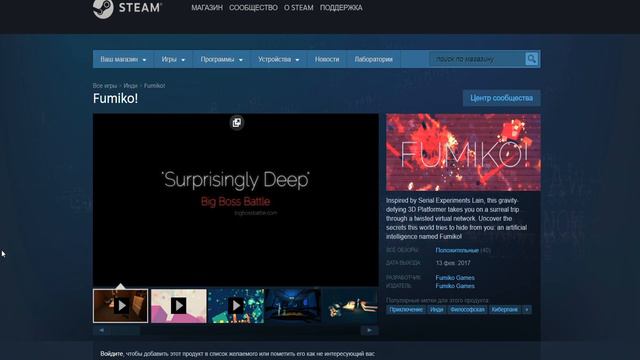This screenshot has height=360, width=640.
Task: Play the third colorful trailer thumbnail
Action: (236, 306)
